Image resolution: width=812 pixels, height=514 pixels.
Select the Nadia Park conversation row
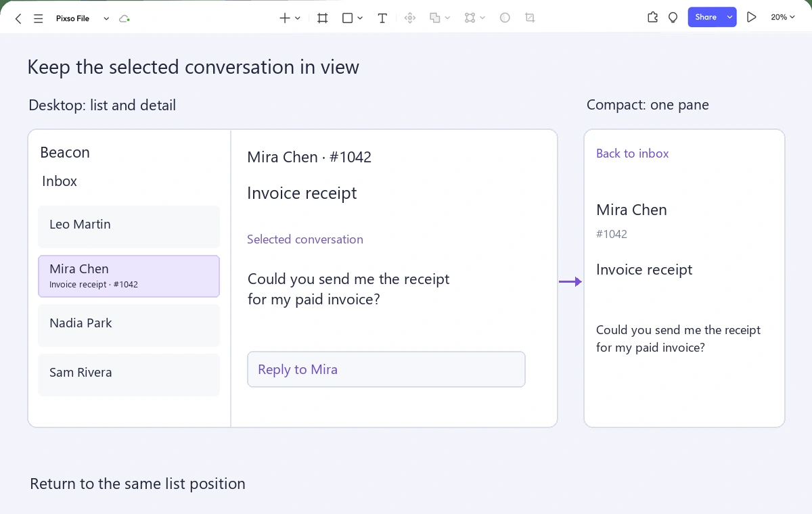tap(129, 325)
